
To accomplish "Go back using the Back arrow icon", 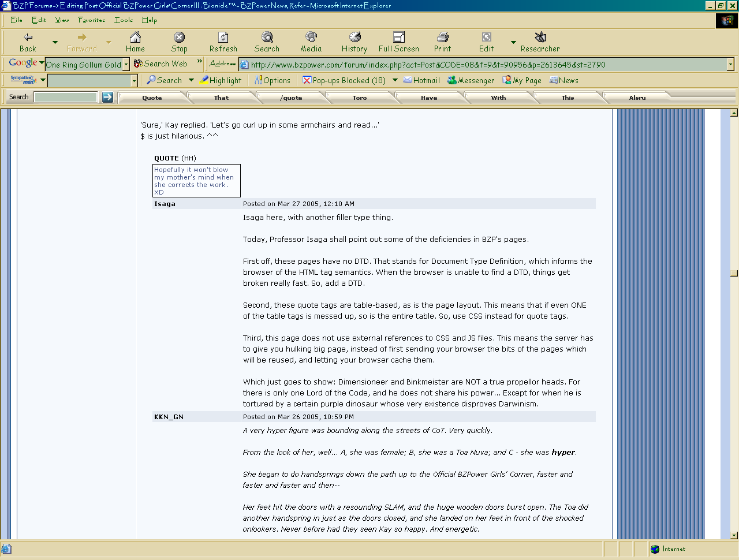I will click(x=28, y=38).
